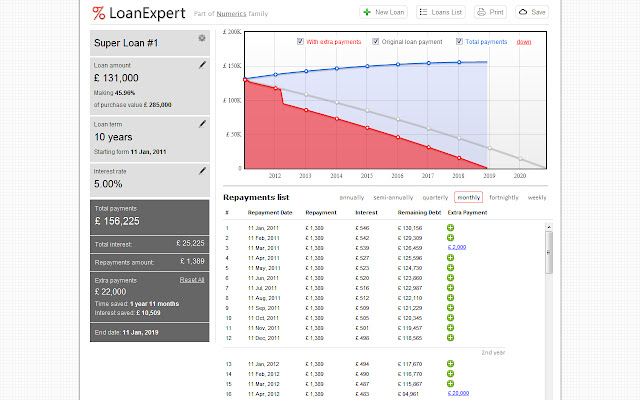Add extra payment for 11 Feb, 2011
Screen dimensions: 640x400
tap(450, 238)
